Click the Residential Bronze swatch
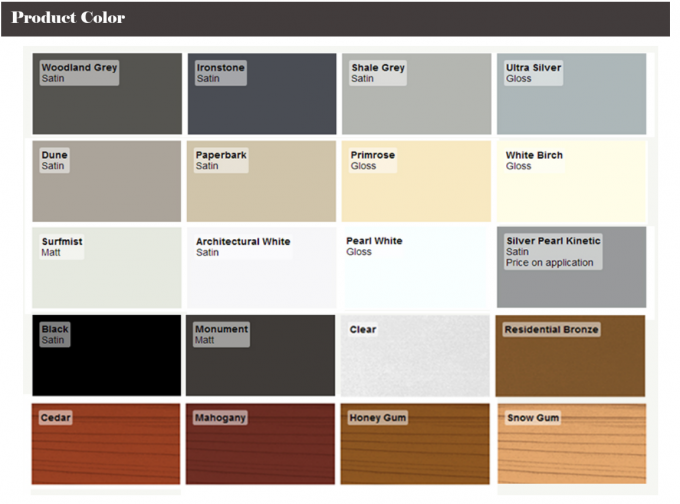 (571, 356)
